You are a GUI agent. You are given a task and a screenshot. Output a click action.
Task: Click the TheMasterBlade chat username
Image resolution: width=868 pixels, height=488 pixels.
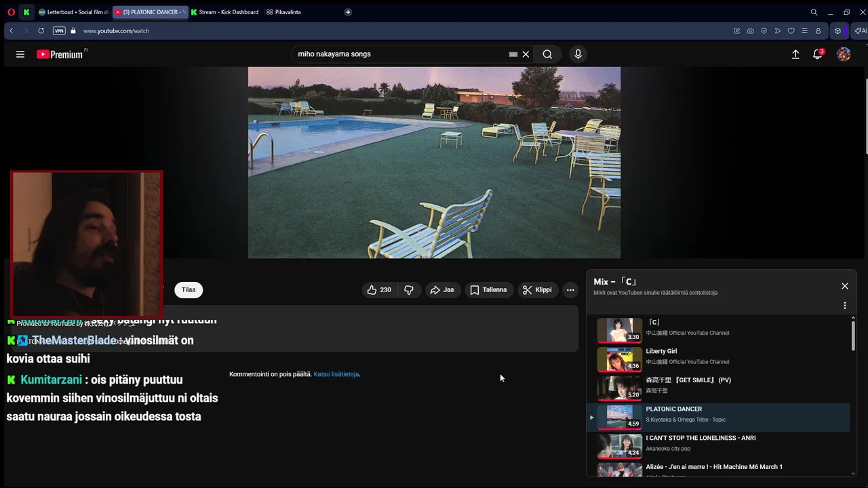74,340
